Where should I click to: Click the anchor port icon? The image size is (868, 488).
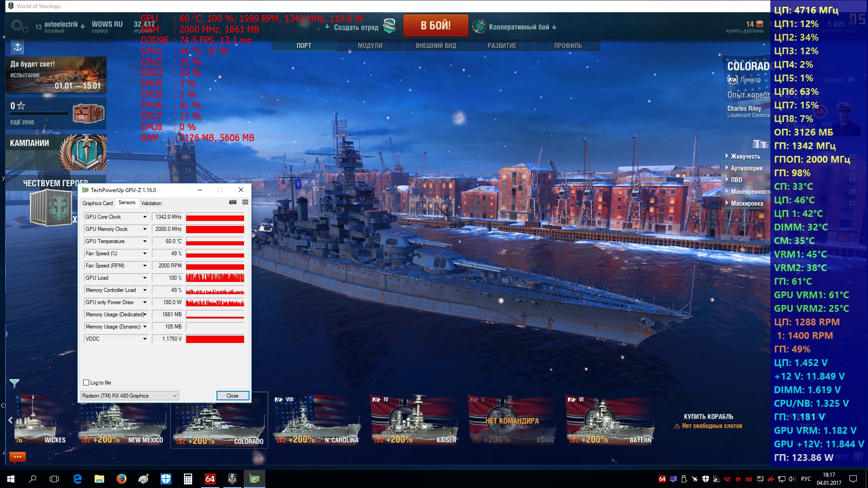pos(17,47)
